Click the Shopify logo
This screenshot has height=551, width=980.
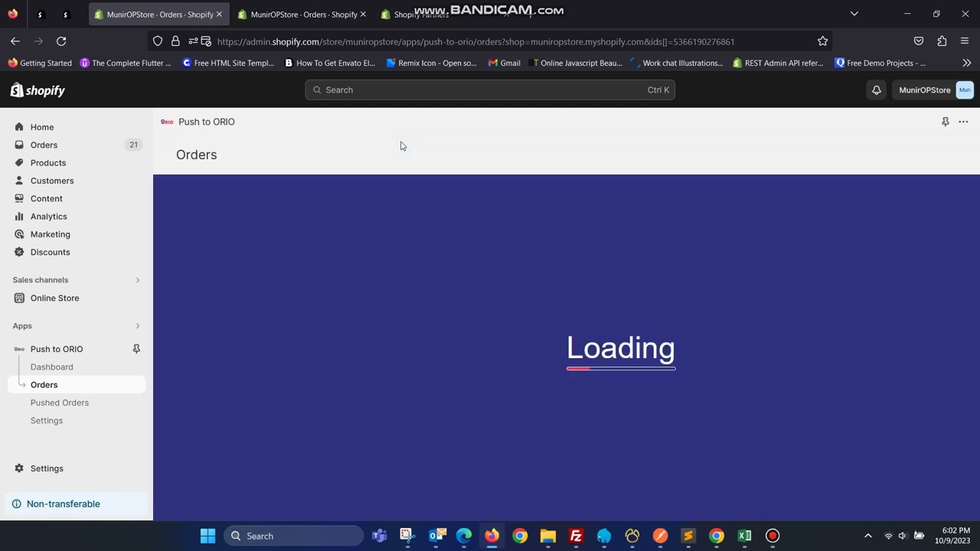tap(38, 90)
